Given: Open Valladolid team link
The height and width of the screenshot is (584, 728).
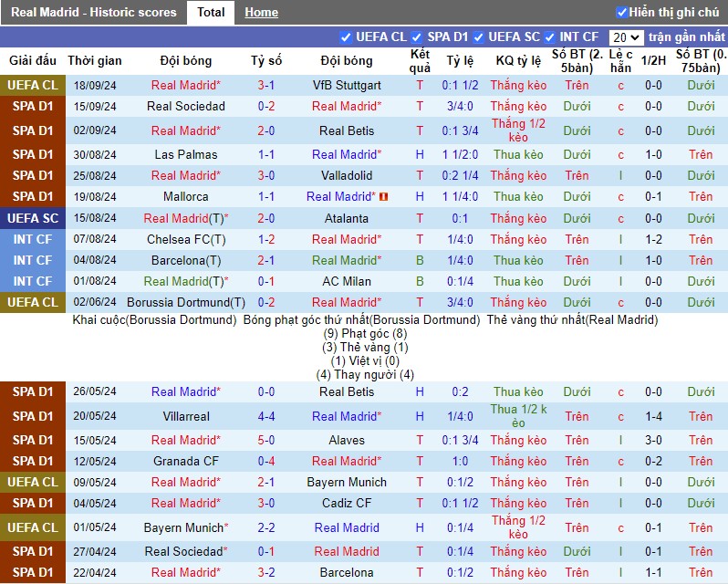Looking at the screenshot, I should pyautogui.click(x=347, y=175).
